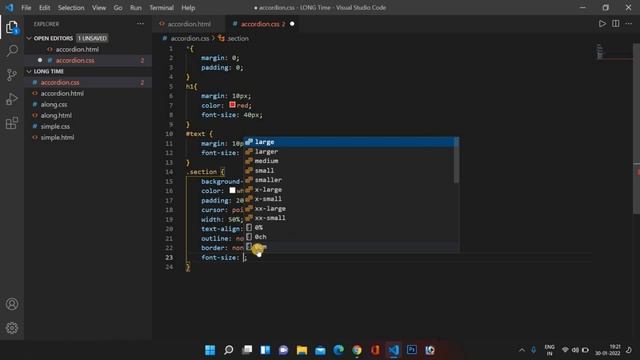Viewport: 640px width, 360px height.
Task: Open Explorer Views and More Actions ellipsis
Action: point(140,24)
